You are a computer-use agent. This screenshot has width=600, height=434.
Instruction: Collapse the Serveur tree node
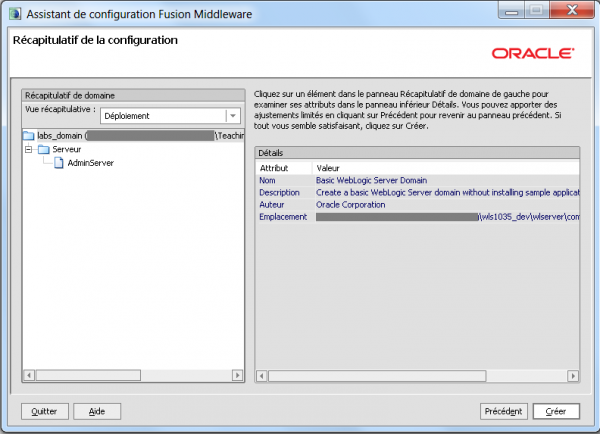click(x=28, y=149)
